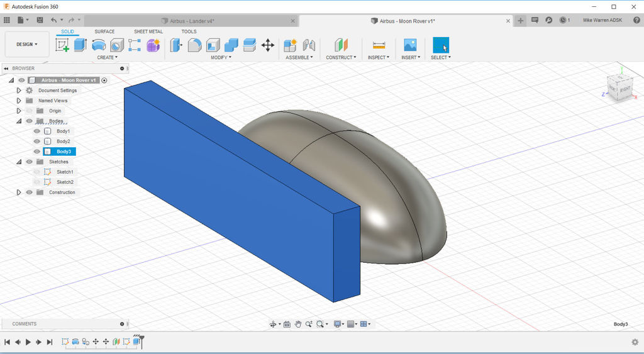Screen dimensions: 644x354
Task: Switch to the SHEET METAL tab
Action: (148, 31)
